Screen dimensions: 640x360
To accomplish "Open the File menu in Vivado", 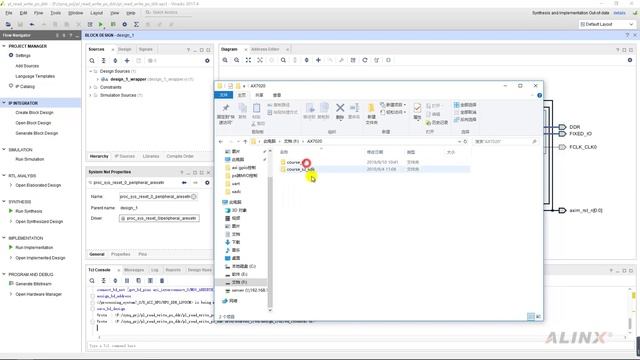I will click(9, 13).
